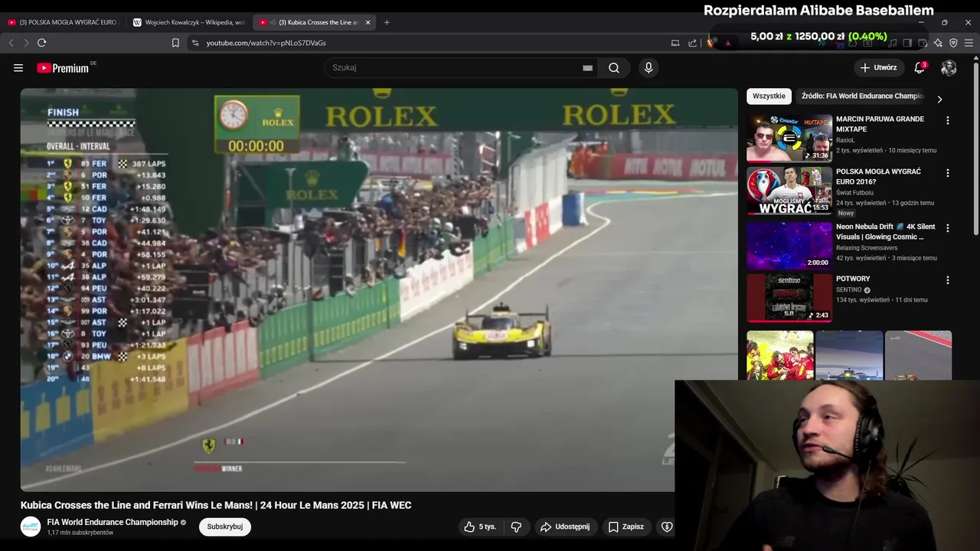Open POTWORY video title link
Image resolution: width=980 pixels, height=551 pixels.
coord(853,279)
